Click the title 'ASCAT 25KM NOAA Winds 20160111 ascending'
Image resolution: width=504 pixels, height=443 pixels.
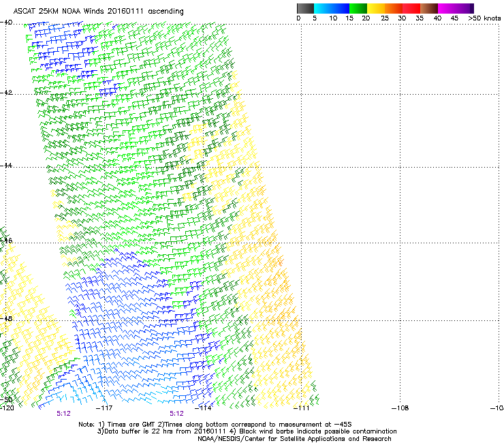[98, 12]
